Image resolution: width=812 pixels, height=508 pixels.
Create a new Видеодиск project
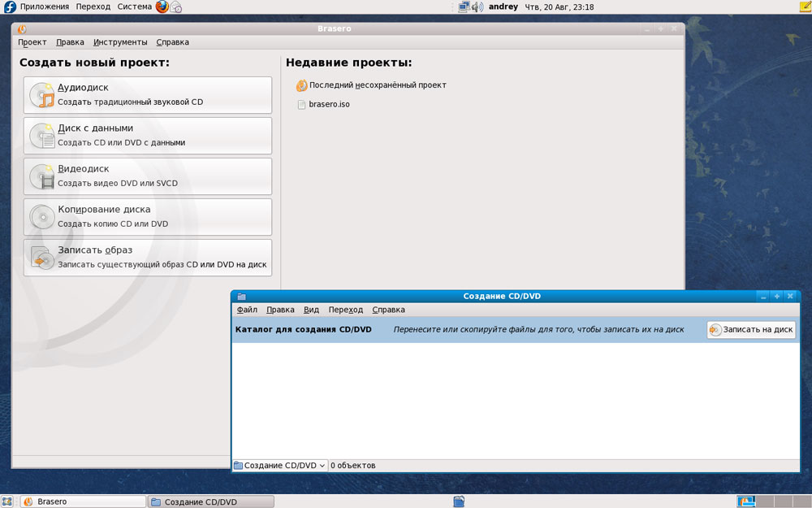148,176
